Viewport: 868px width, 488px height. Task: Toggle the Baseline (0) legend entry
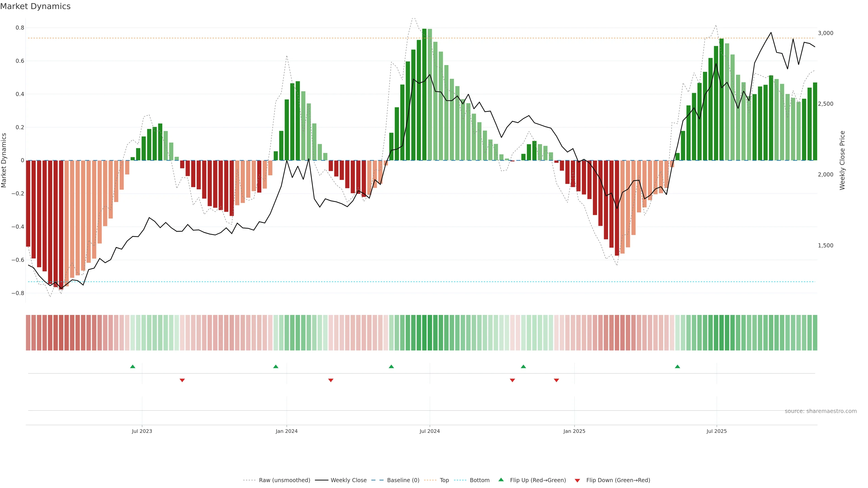403,480
